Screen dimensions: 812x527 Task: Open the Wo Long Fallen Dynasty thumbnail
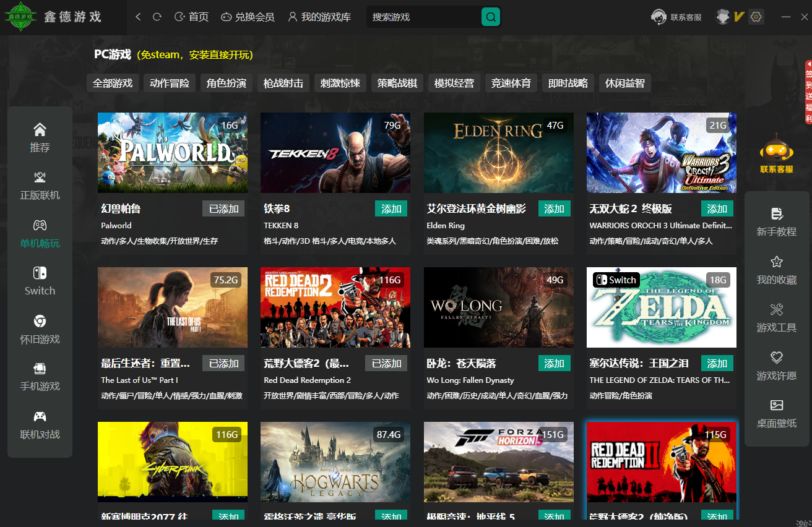click(x=499, y=307)
